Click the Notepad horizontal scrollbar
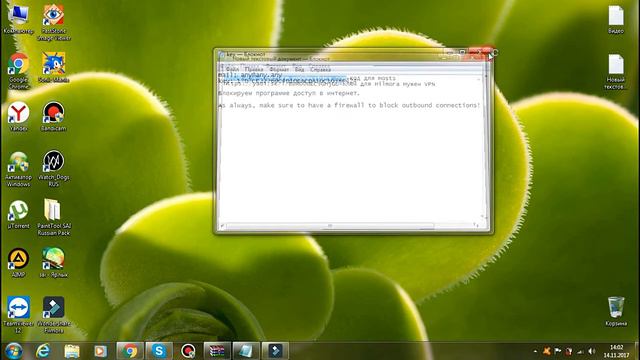640x360 pixels. pos(330,225)
